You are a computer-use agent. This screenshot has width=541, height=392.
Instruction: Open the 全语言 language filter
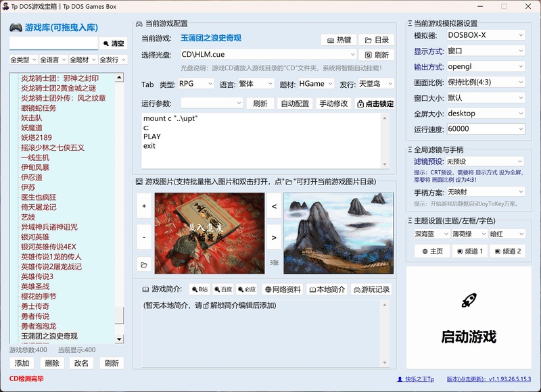click(x=53, y=59)
